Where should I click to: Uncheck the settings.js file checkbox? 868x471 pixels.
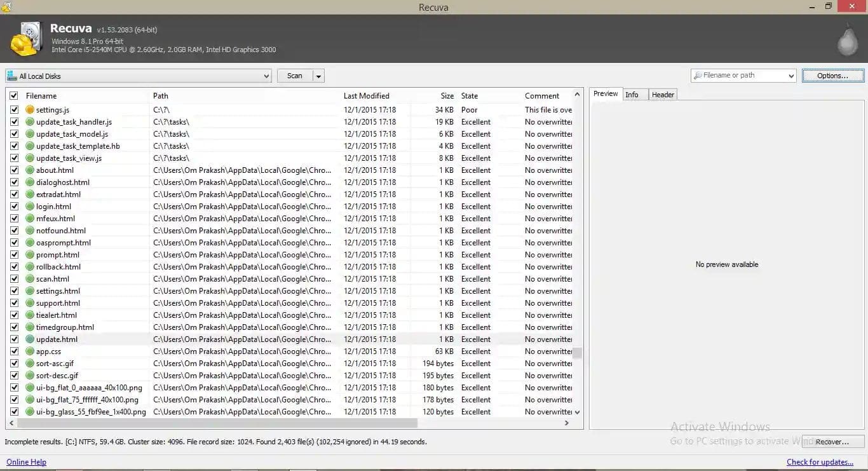coord(14,110)
